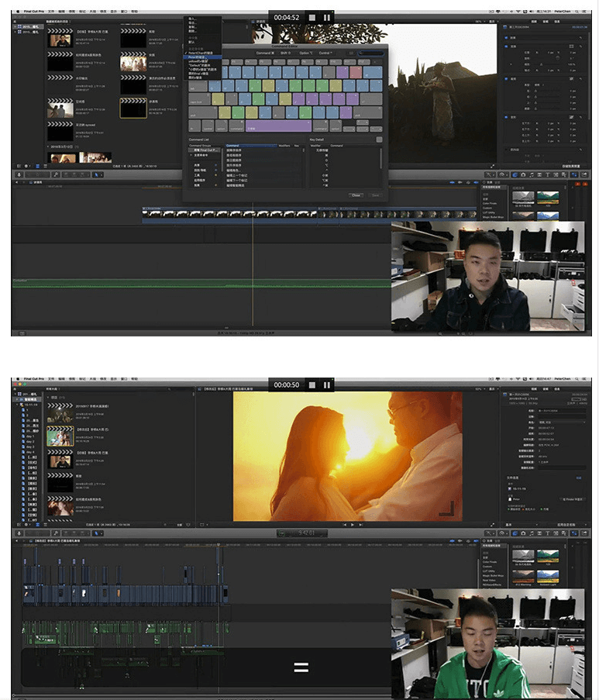Viewport: 599px width, 700px height.
Task: Click the Key Detail corner button in Command Editor
Action: [379, 140]
